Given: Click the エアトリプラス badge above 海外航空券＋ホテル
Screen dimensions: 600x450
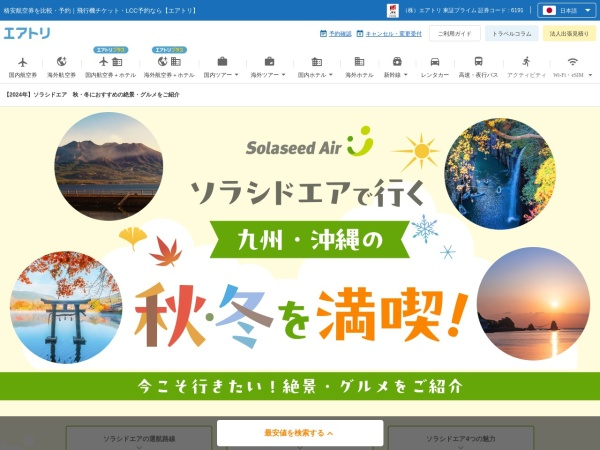Looking at the screenshot, I should (x=169, y=50).
